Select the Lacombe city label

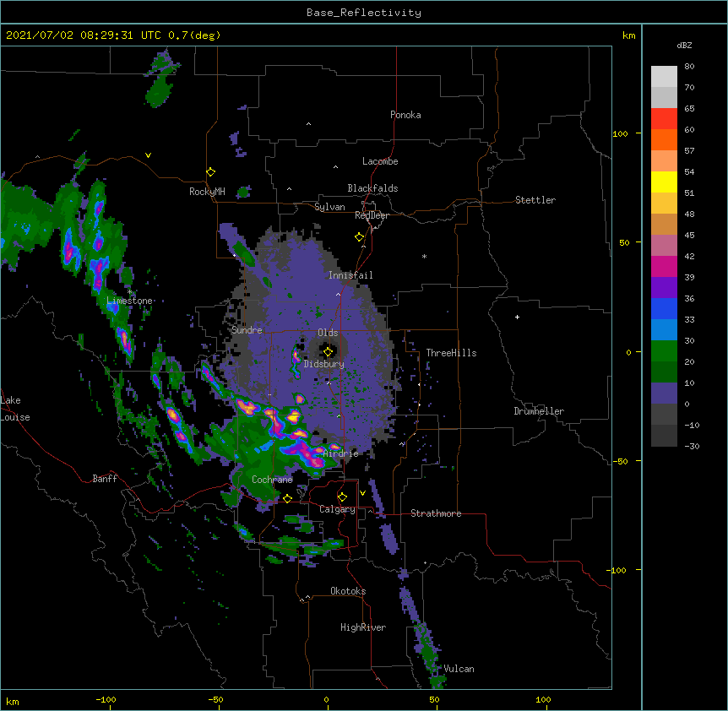click(380, 161)
